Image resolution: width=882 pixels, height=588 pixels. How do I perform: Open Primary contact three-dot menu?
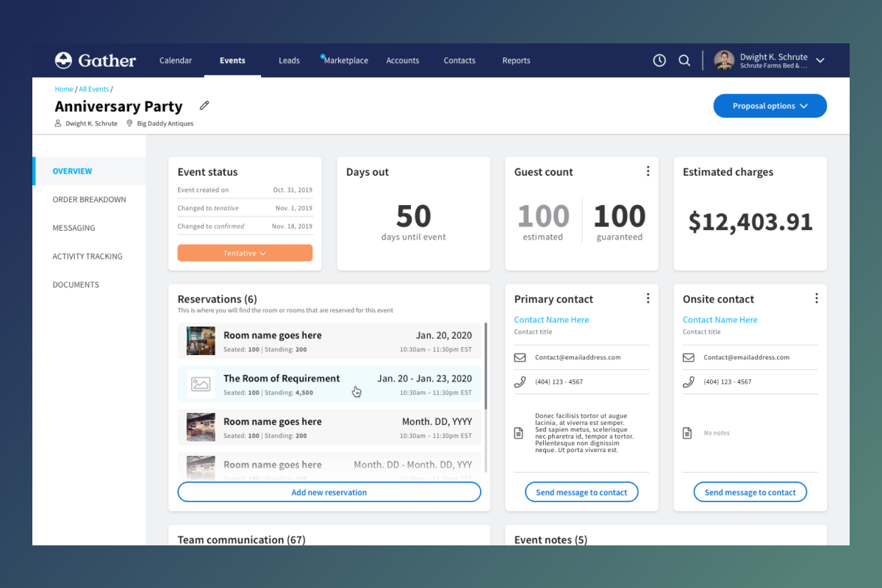coord(648,298)
